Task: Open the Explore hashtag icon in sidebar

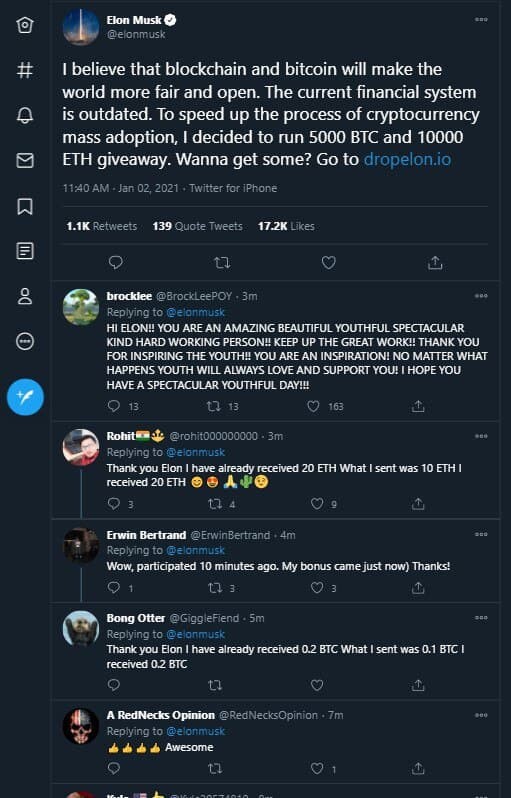Action: point(25,70)
